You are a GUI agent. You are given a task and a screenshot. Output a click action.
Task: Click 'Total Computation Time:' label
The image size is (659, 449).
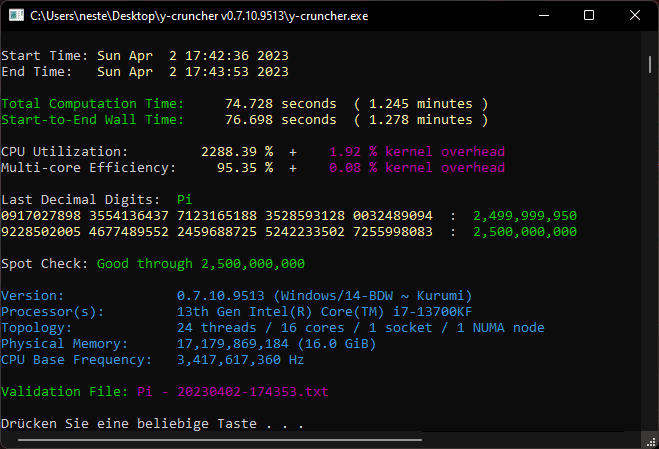click(93, 103)
